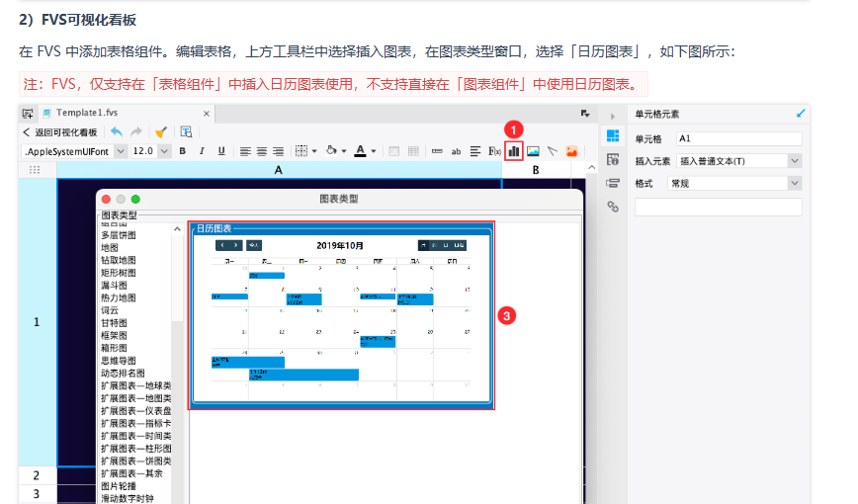Open cell element panel icon
This screenshot has height=504, width=858.
613,135
